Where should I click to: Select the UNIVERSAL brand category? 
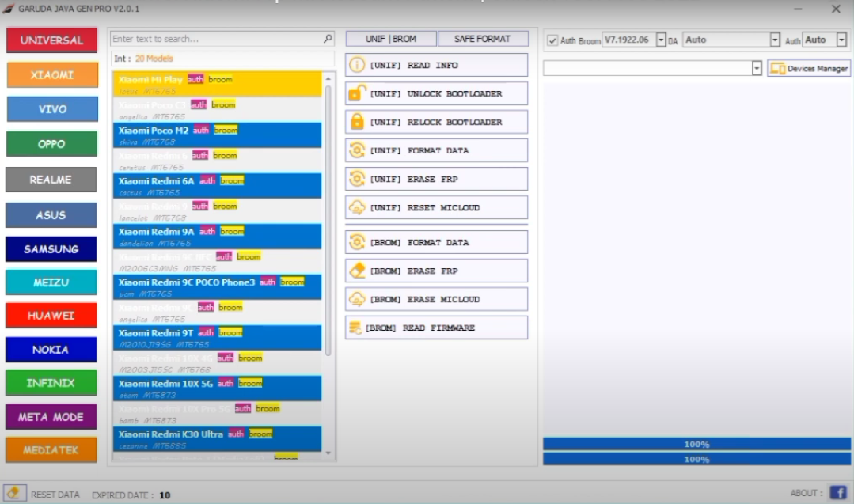[51, 40]
